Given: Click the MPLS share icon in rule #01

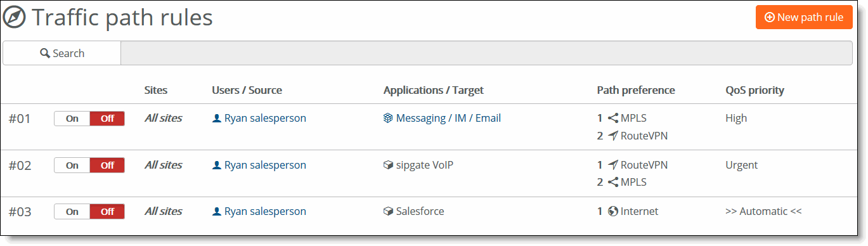Looking at the screenshot, I should (x=612, y=118).
